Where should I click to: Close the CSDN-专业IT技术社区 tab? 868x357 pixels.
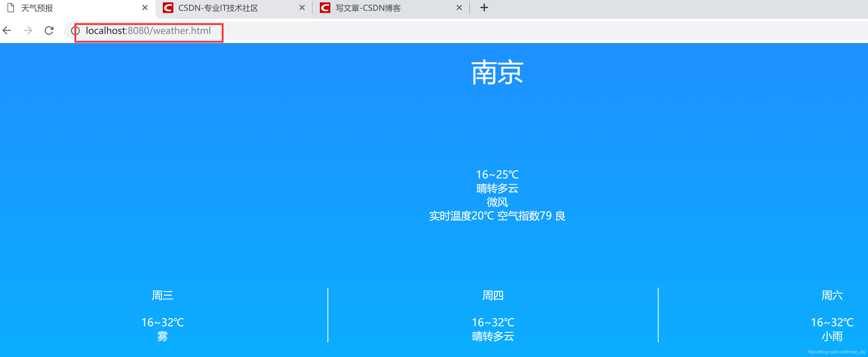302,8
